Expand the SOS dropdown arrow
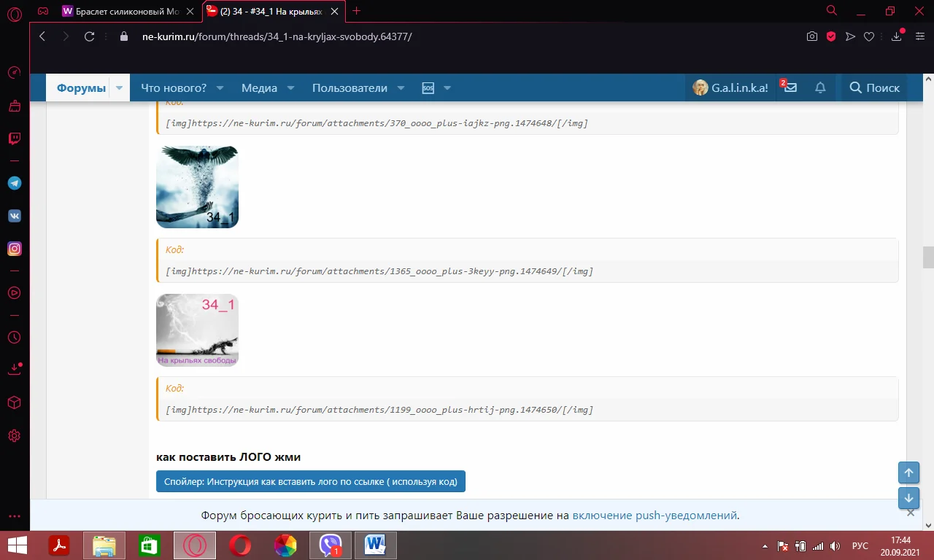Viewport: 934px width, 560px height. click(447, 88)
